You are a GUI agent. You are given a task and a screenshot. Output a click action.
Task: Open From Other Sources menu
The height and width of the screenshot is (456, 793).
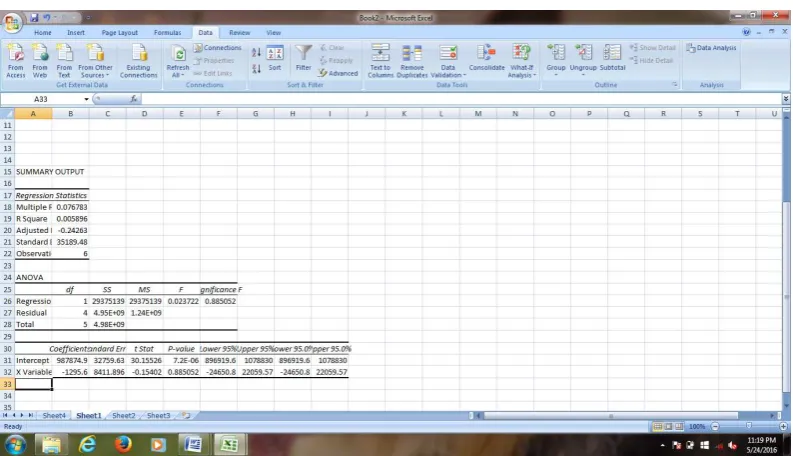click(95, 61)
